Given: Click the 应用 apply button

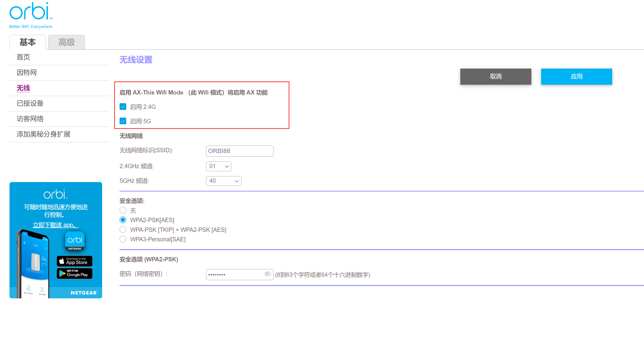Looking at the screenshot, I should 576,77.
